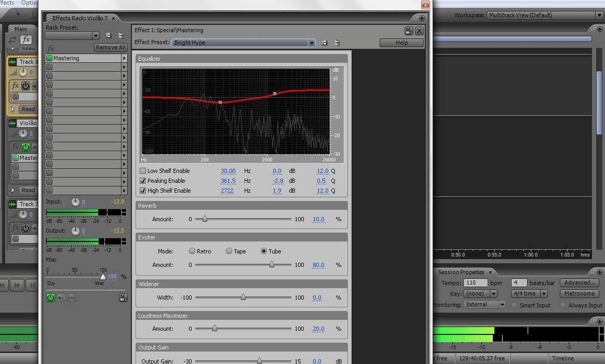Screen dimensions: 605x364
Task: Click the lock icon in Effect 1 header
Action: (x=409, y=31)
